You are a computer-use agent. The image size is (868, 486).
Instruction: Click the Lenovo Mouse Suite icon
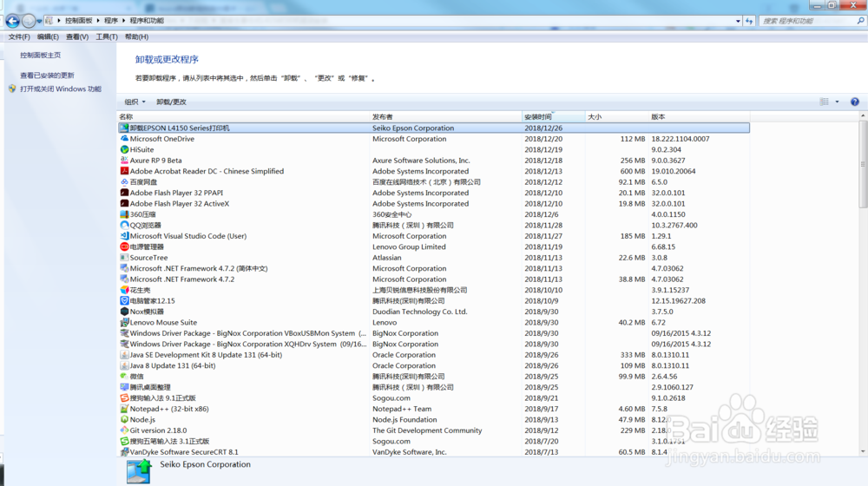pos(124,322)
